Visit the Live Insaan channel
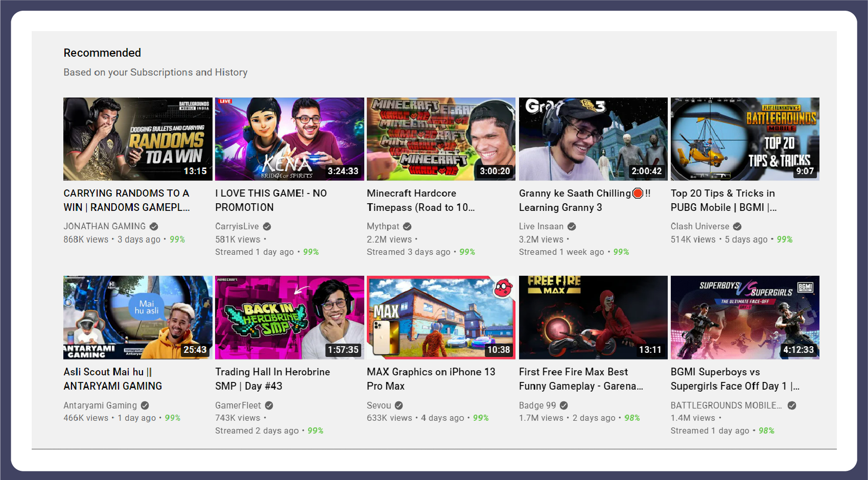 (x=541, y=226)
